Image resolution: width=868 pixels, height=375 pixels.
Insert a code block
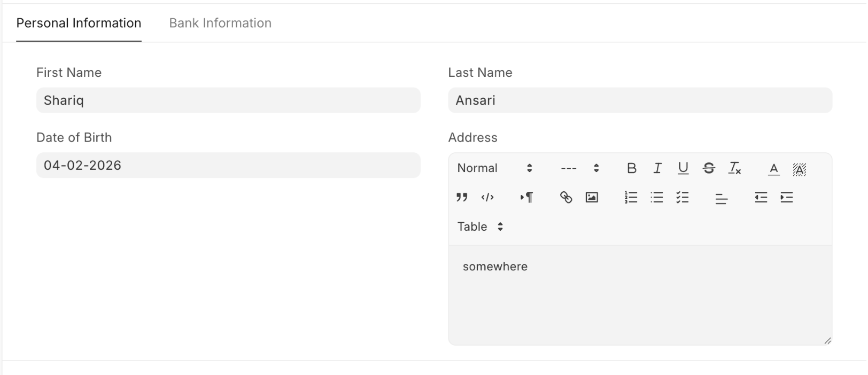(487, 198)
